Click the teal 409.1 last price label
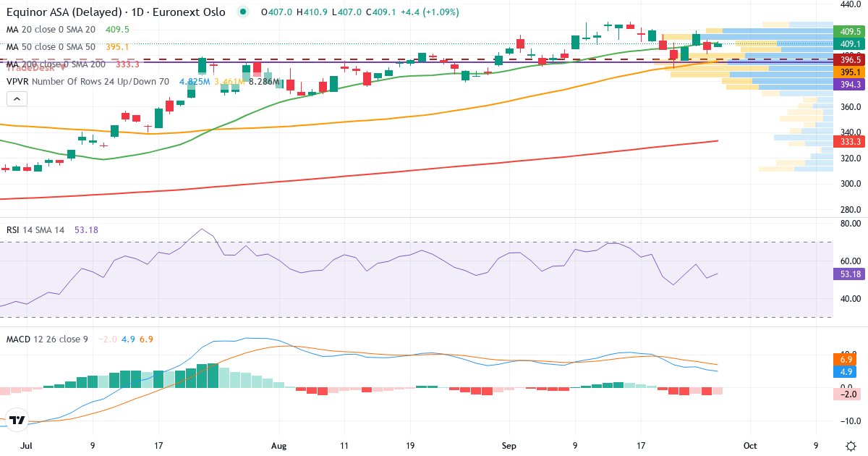 (851, 43)
